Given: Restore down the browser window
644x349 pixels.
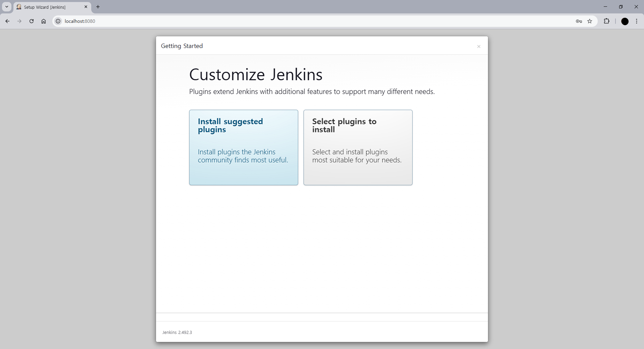Looking at the screenshot, I should click(621, 7).
